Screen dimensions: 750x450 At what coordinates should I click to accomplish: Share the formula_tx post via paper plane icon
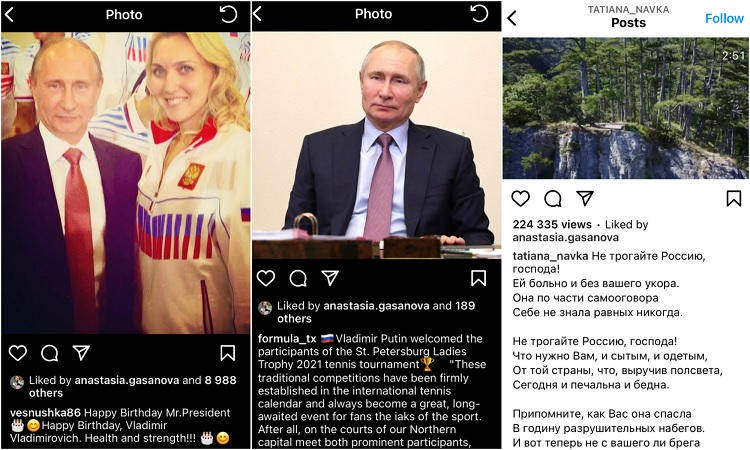pyautogui.click(x=330, y=277)
